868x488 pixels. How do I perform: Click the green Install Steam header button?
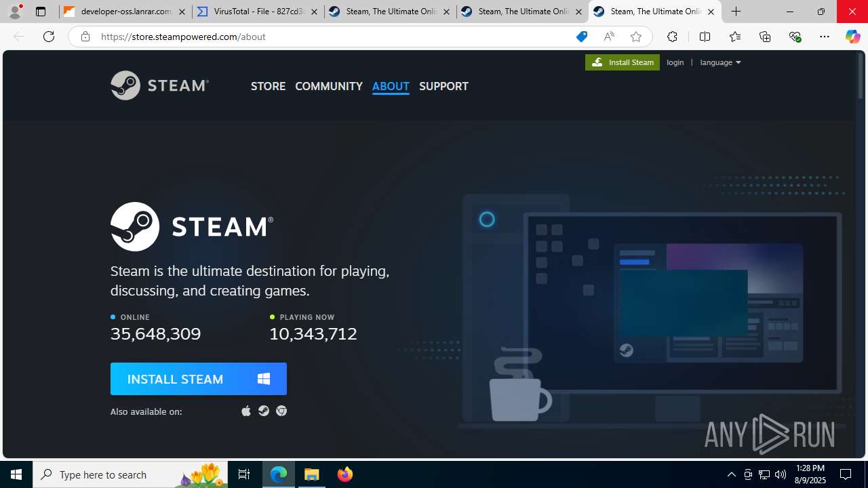click(623, 62)
